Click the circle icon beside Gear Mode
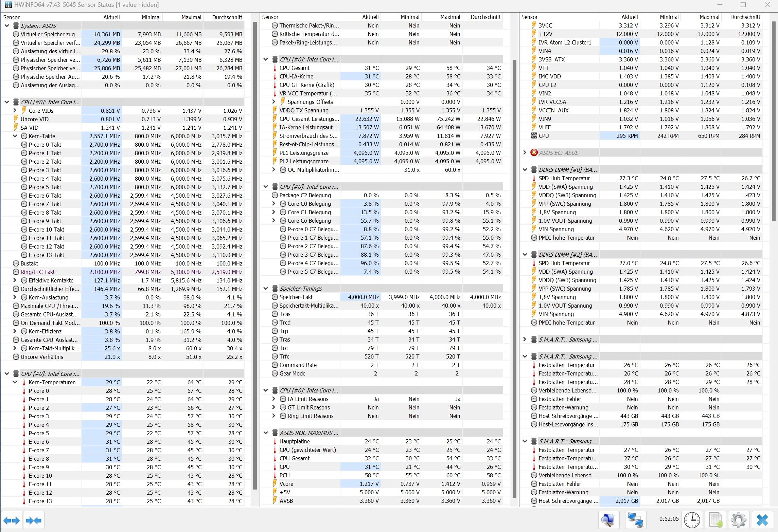778x532 pixels. [x=275, y=373]
